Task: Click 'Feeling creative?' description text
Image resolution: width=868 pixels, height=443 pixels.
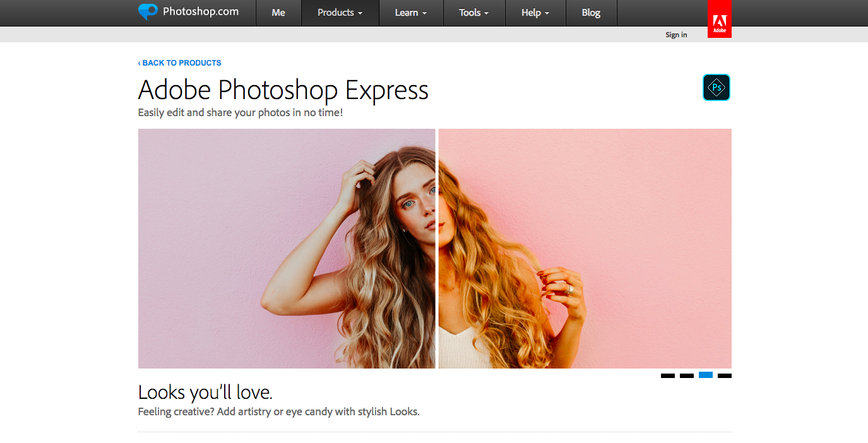Action: (279, 412)
